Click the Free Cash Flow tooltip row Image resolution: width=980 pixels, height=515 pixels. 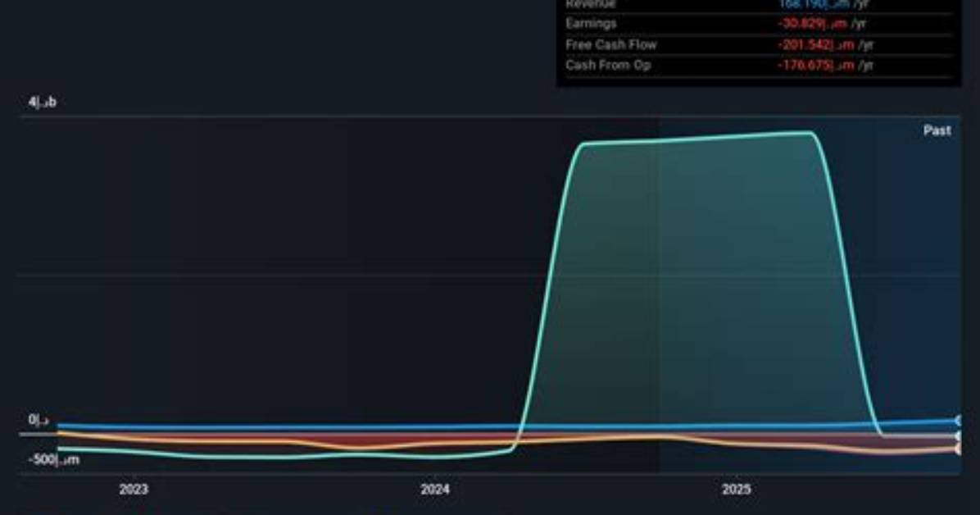758,44
